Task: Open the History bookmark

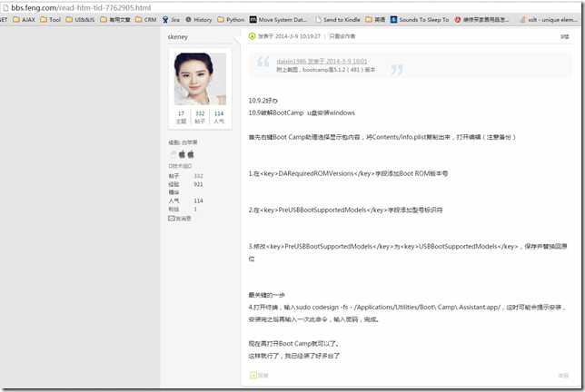Action: coord(198,19)
